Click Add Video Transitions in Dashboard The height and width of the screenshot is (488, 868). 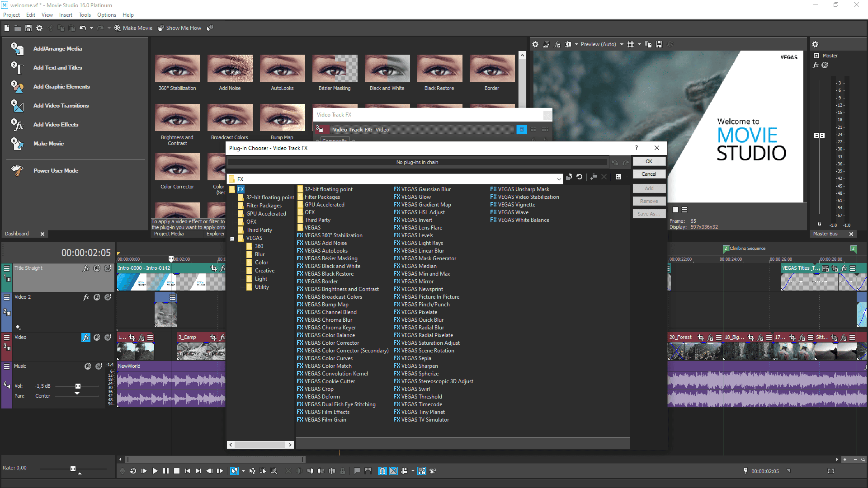pos(61,106)
